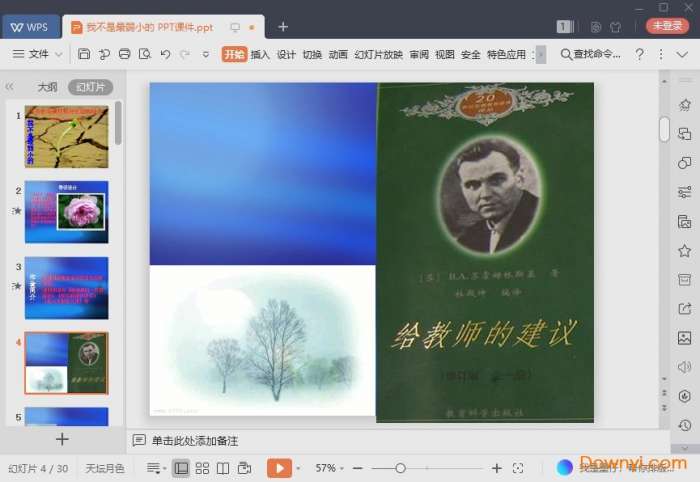Open the picture icon in right sidebar
The image size is (700, 482).
[684, 337]
